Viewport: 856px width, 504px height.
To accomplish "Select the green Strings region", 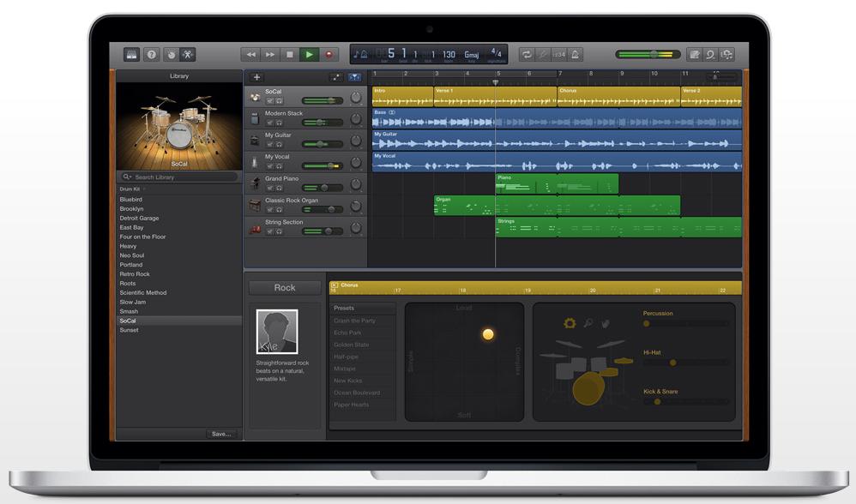I will [x=618, y=227].
